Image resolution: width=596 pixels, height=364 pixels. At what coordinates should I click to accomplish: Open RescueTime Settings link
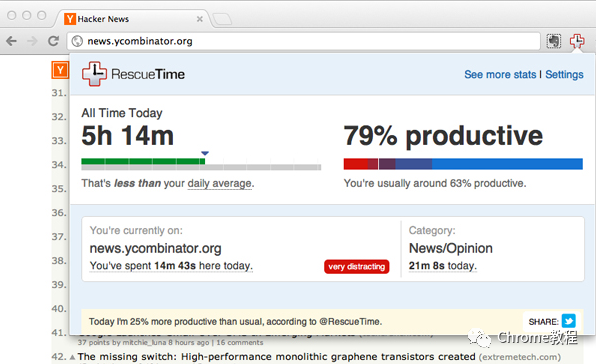click(x=564, y=74)
